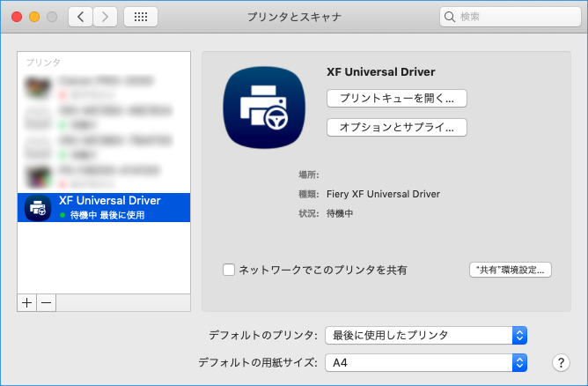
Task: Click green status dot beside 待機中
Action: tap(62, 215)
